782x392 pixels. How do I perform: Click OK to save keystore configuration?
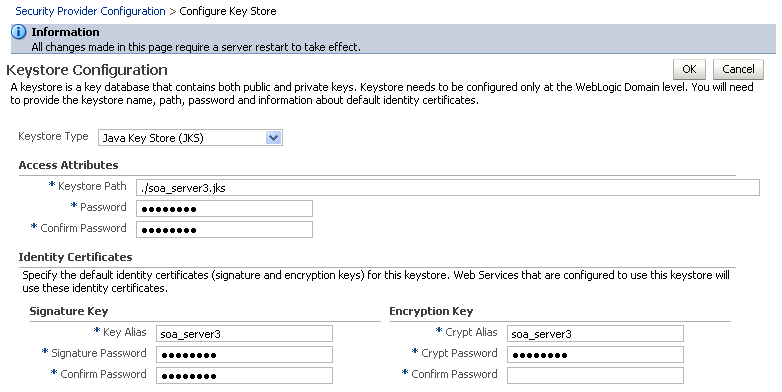pyautogui.click(x=689, y=69)
